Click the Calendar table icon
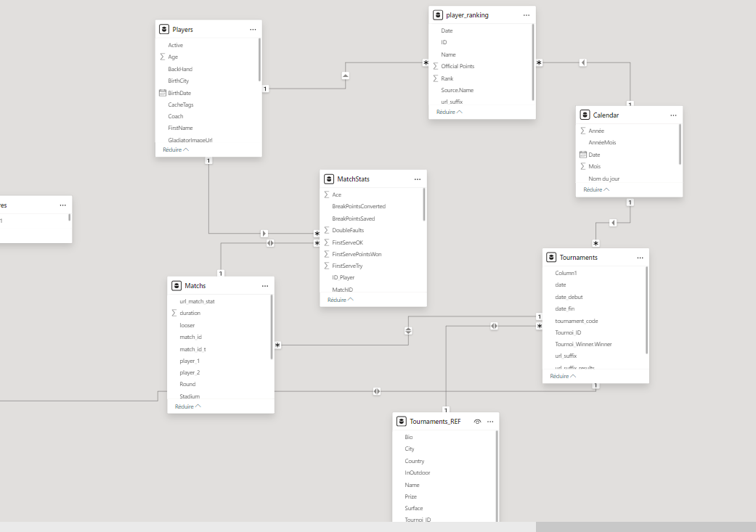Screen dimensions: 756x532 585,115
